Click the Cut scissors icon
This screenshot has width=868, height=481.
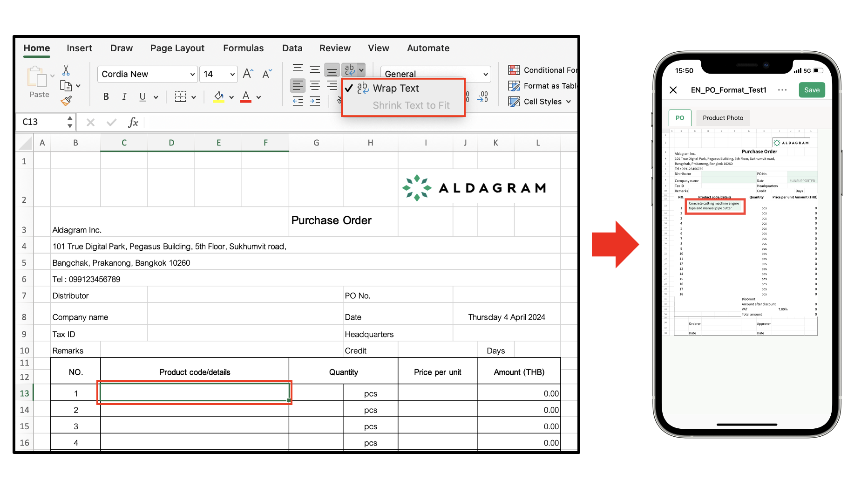coord(66,70)
